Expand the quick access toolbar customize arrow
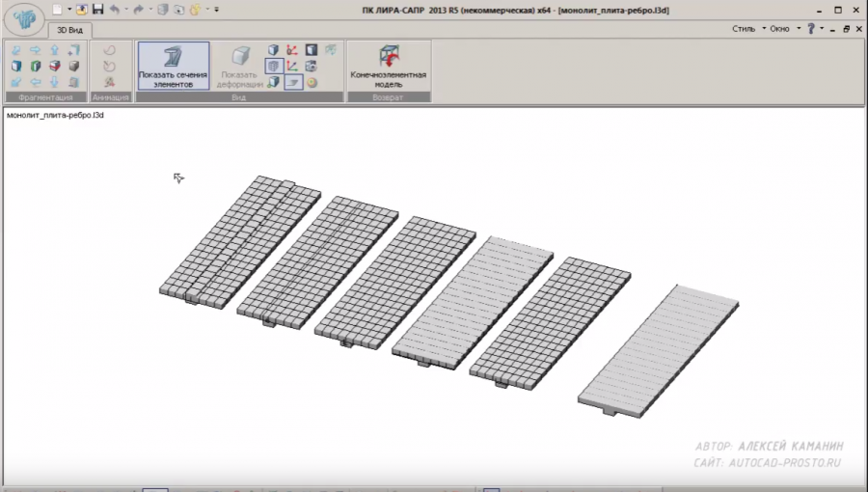 pyautogui.click(x=216, y=9)
